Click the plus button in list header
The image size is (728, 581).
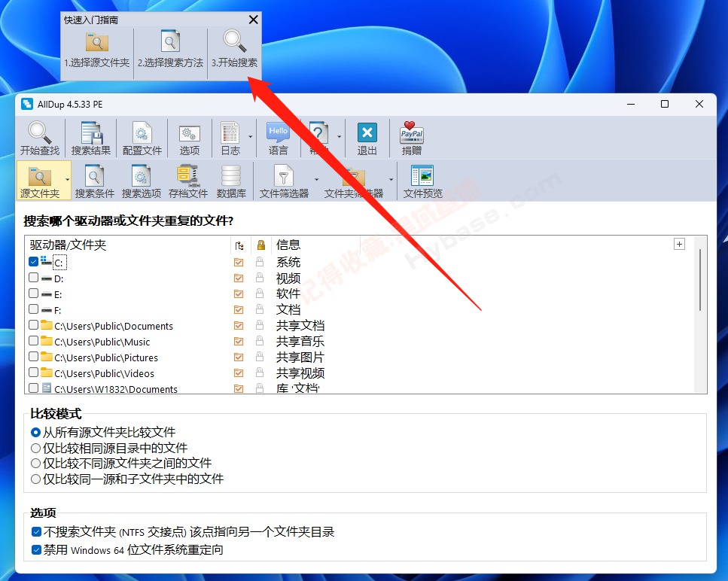click(679, 244)
